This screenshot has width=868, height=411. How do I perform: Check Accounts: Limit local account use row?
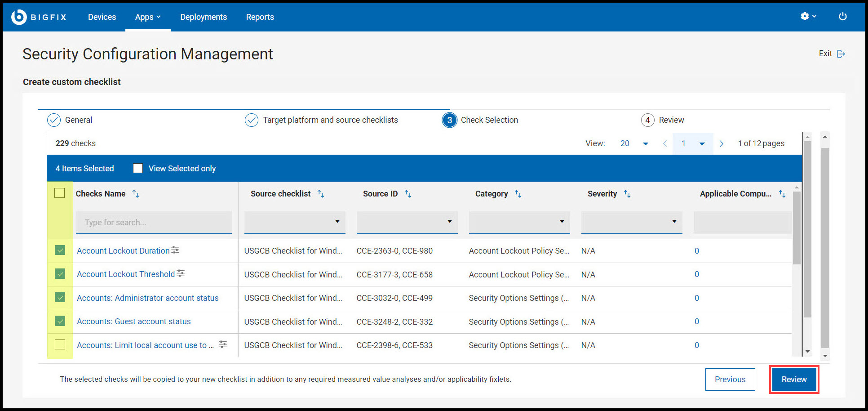coord(60,344)
